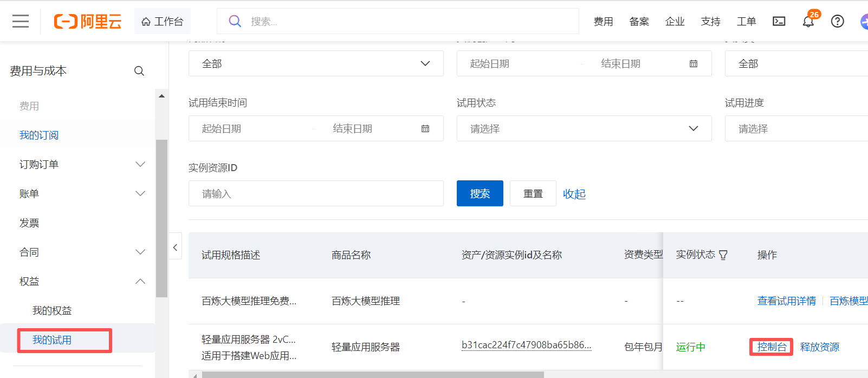The image size is (868, 378).
Task: Open the 试用进度 dropdown
Action: (x=796, y=128)
